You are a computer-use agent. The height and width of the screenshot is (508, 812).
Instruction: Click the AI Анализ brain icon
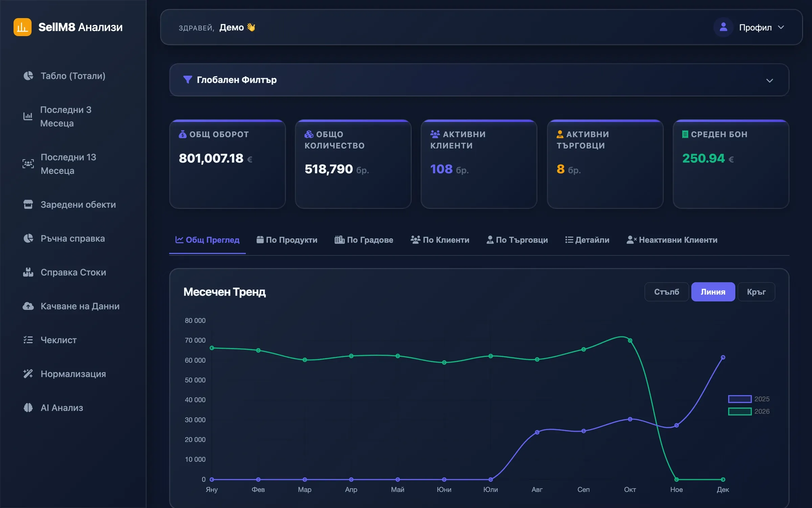pos(28,407)
